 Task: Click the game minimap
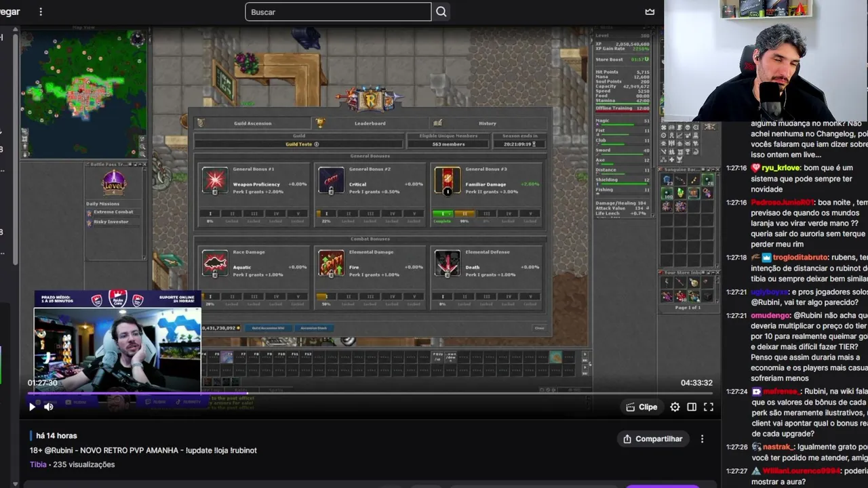click(83, 94)
